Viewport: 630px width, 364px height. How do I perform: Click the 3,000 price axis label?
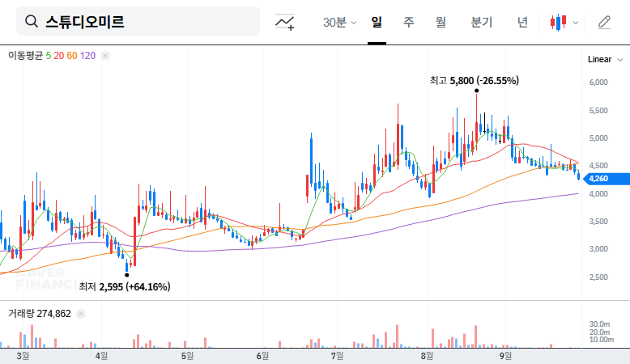[x=598, y=249]
